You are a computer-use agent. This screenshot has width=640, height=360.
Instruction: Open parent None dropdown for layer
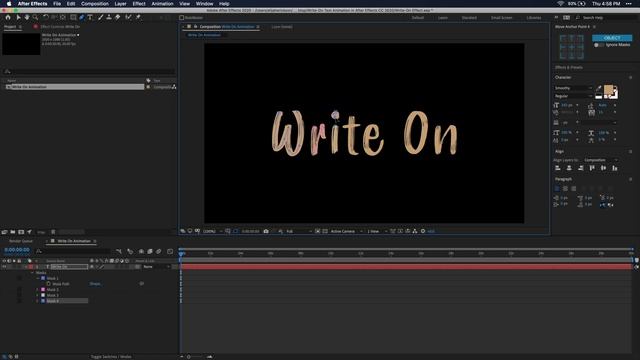click(156, 267)
